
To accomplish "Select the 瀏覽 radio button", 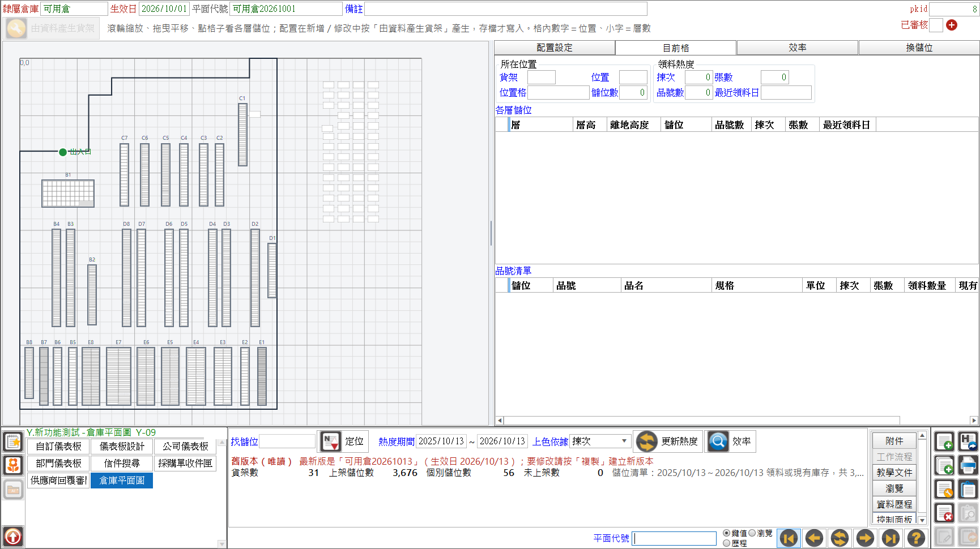I will [752, 533].
